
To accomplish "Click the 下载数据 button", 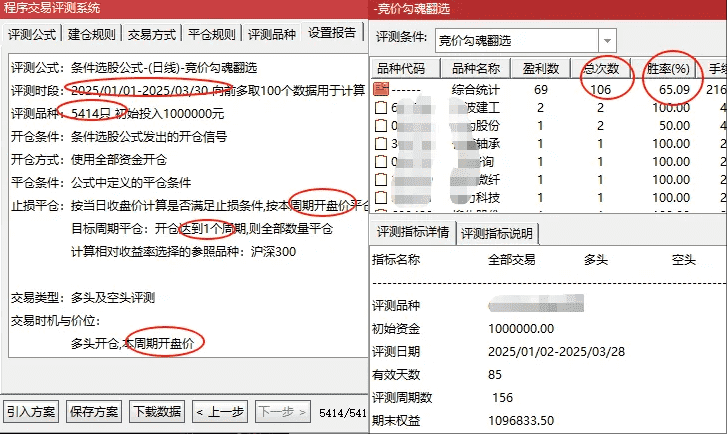I will click(157, 411).
